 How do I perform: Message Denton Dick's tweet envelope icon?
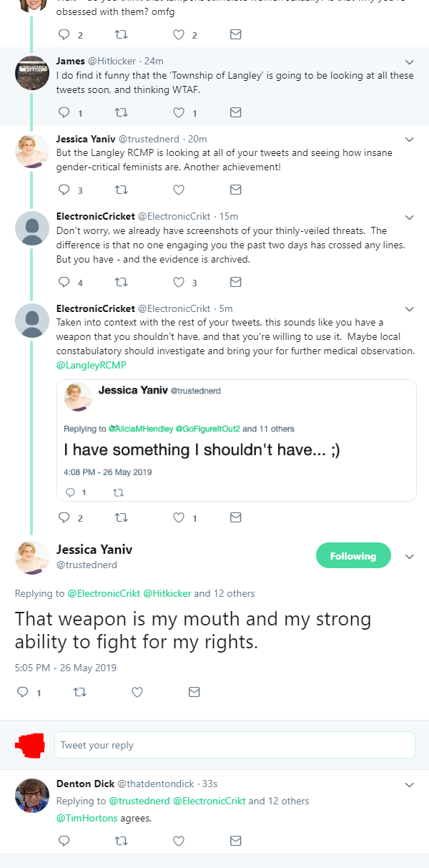235,842
